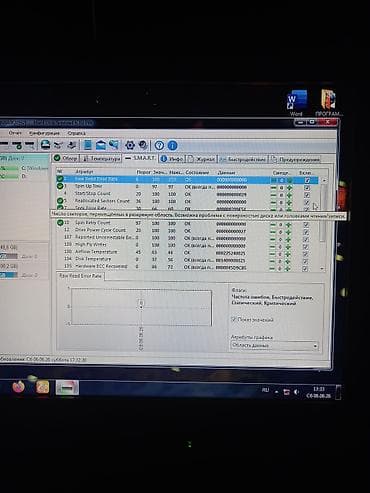Toggle checkbox in High Fly Writes row
Image resolution: width=370 pixels, height=493 pixels.
[306, 247]
